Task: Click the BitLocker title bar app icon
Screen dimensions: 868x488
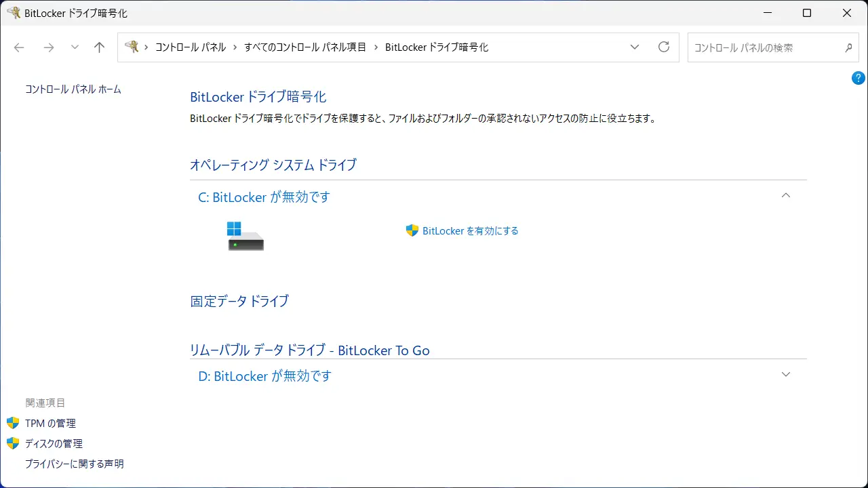Action: 14,13
